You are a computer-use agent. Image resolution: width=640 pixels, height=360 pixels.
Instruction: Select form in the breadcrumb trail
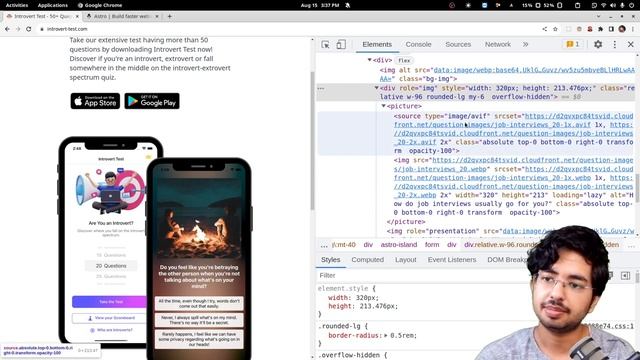coord(432,245)
